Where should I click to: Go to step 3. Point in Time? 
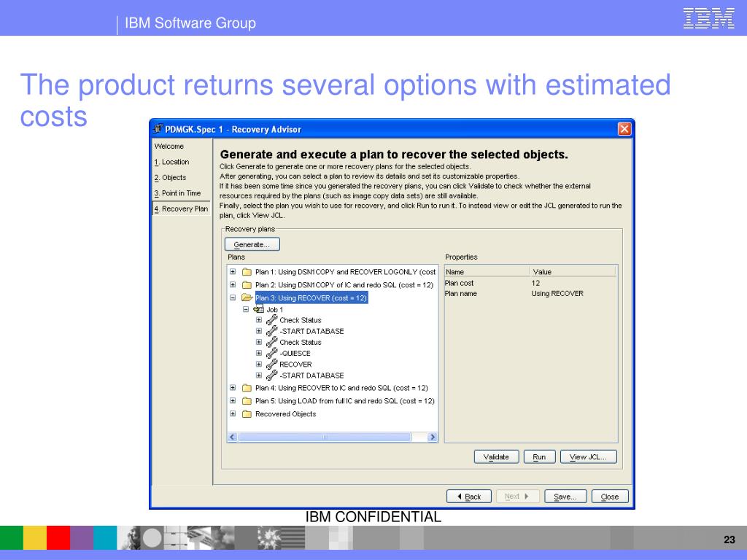pyautogui.click(x=177, y=193)
